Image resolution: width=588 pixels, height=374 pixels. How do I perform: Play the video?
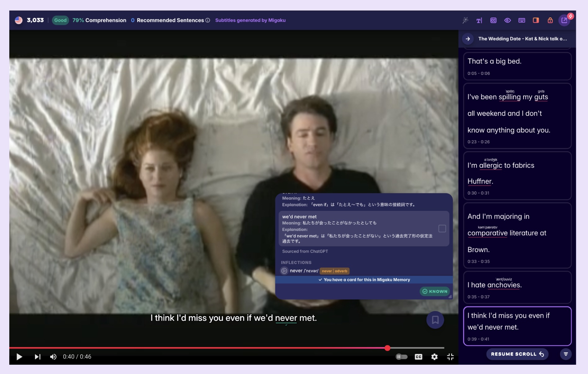[x=19, y=357]
